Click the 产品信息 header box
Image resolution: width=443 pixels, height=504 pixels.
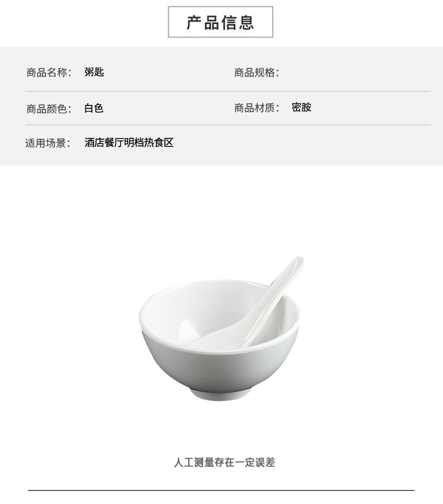[220, 22]
